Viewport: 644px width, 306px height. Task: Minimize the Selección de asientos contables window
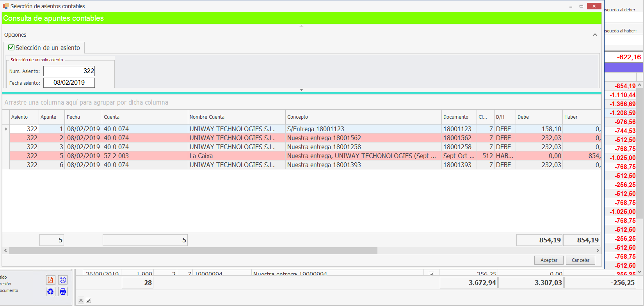pyautogui.click(x=571, y=6)
